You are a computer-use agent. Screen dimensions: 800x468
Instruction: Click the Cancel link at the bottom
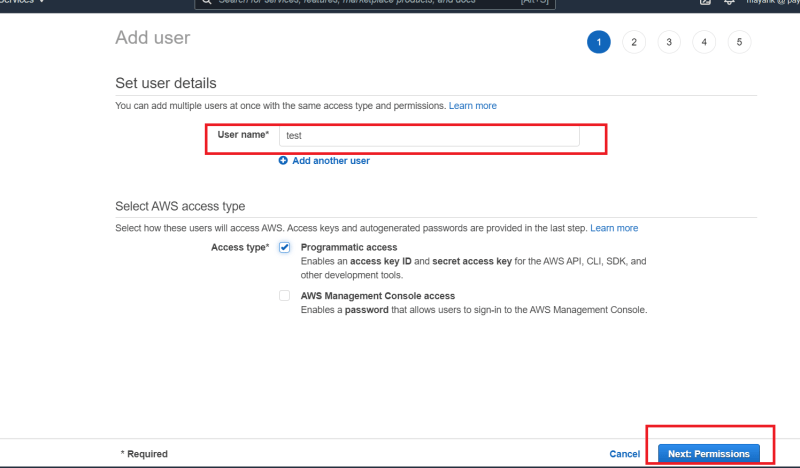click(x=624, y=454)
